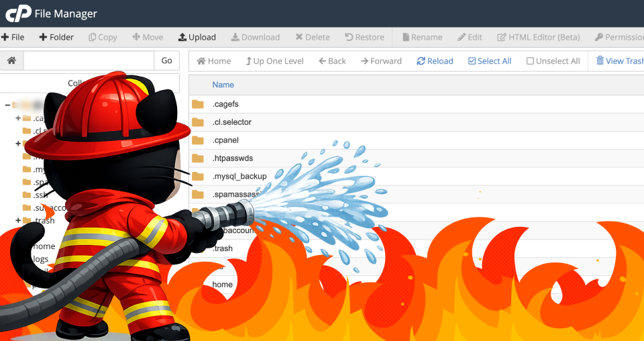Collapse the root directory tree node

pos(7,105)
